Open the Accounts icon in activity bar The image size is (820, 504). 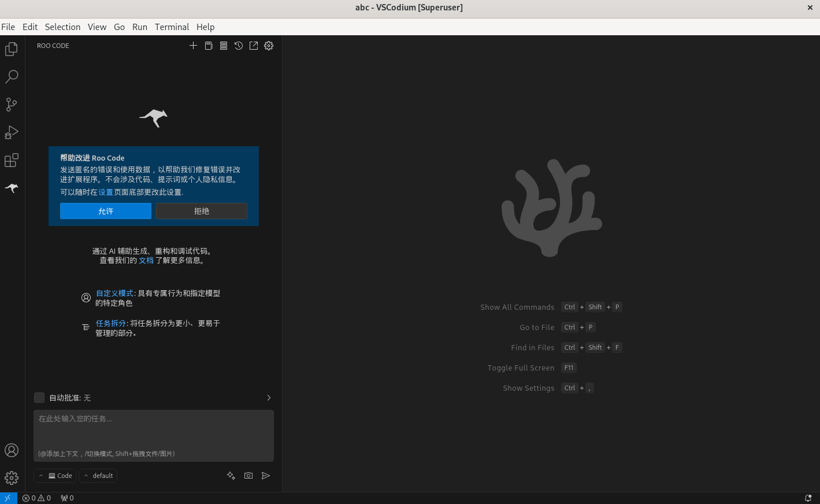(x=12, y=450)
